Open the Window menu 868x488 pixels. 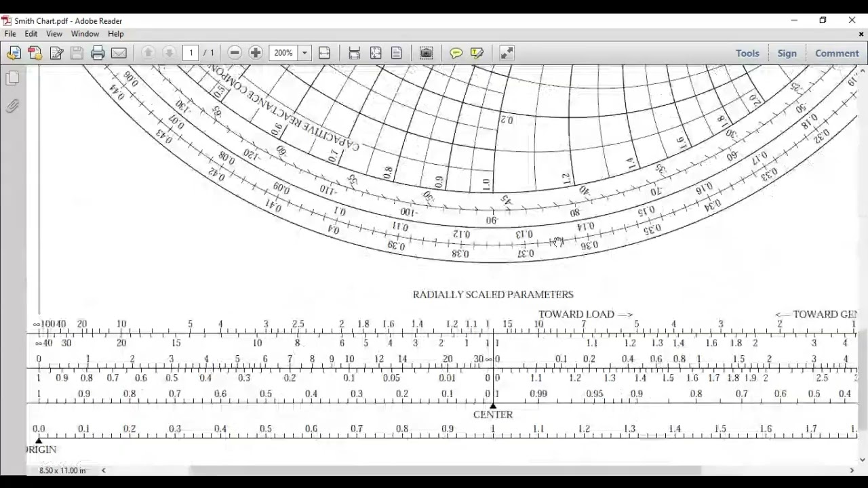85,34
